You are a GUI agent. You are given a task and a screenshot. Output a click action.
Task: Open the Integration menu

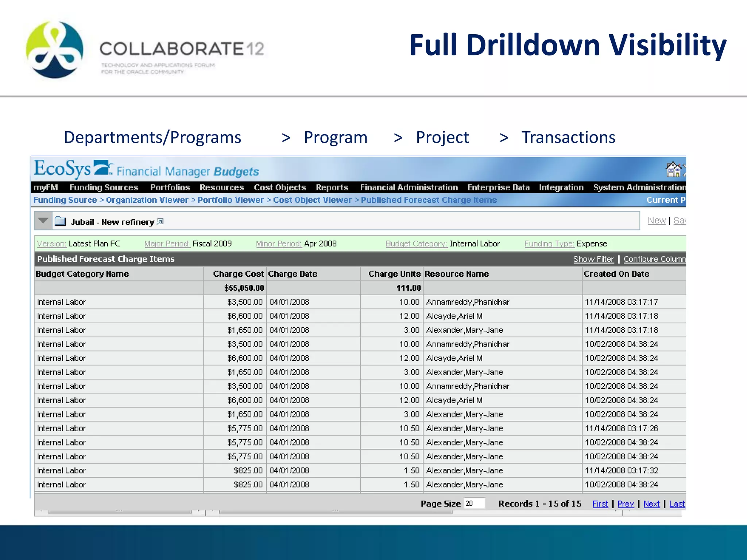point(561,187)
